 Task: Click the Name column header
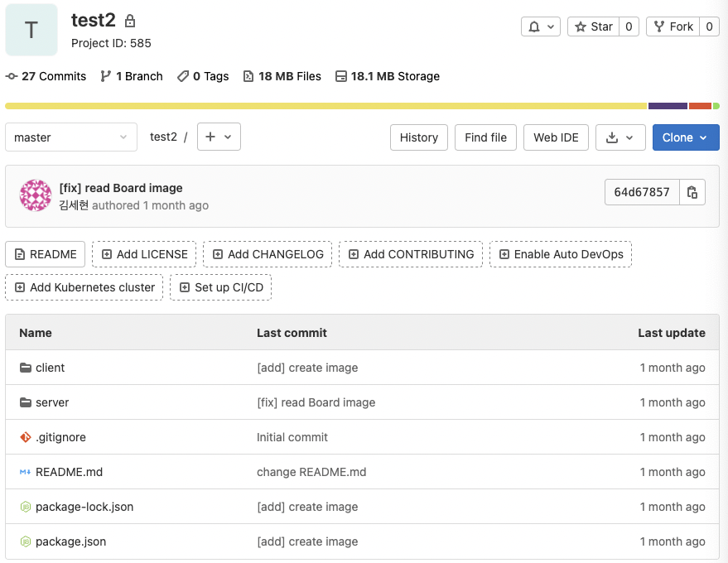pos(36,333)
